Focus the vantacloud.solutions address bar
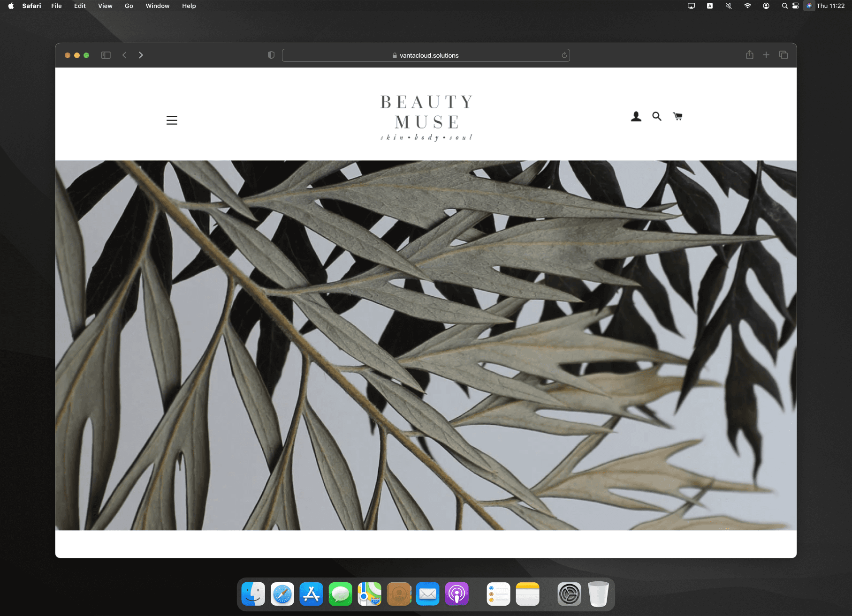The image size is (852, 616). point(426,55)
